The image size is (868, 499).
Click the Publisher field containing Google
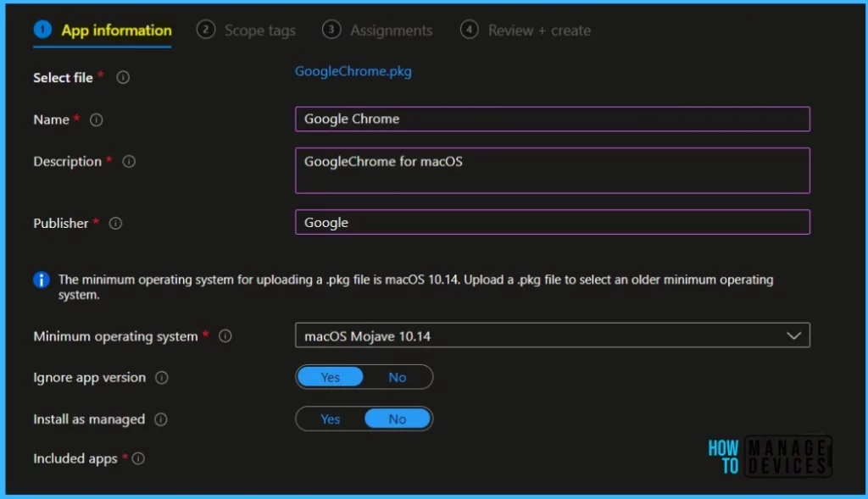pos(553,222)
